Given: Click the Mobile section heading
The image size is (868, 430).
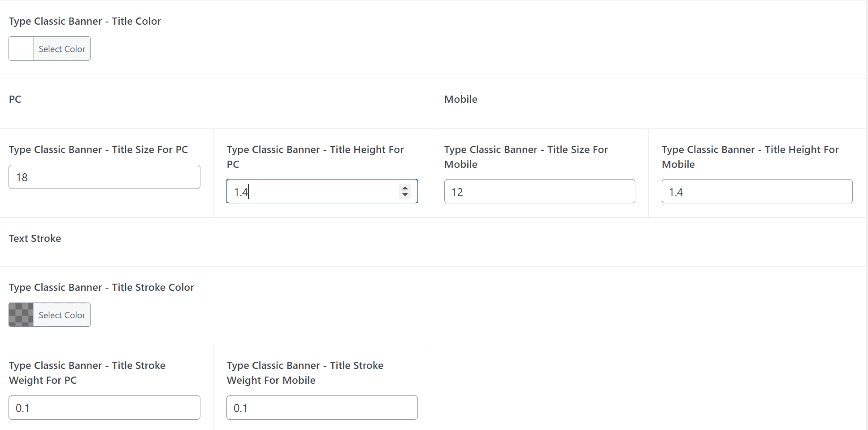Looking at the screenshot, I should pos(460,99).
